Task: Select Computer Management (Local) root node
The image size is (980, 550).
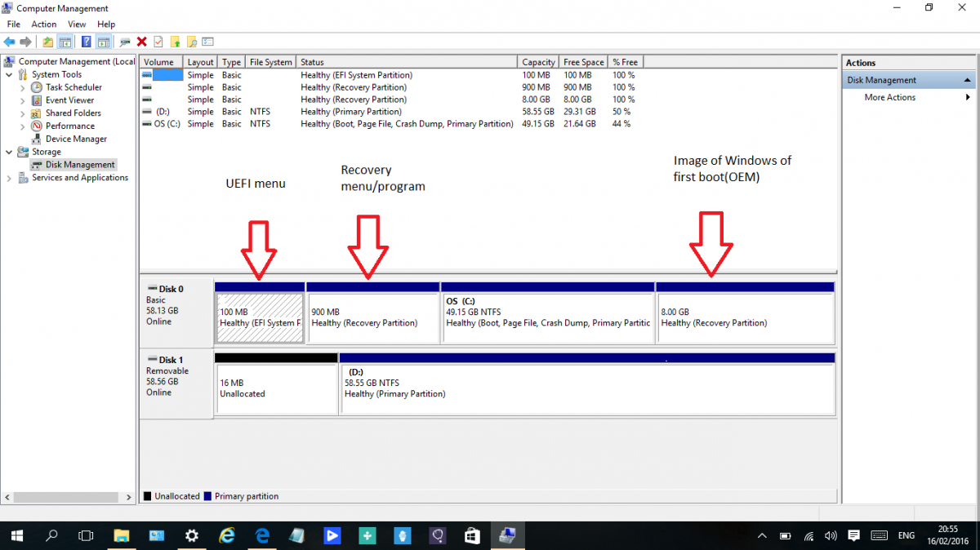Action: (x=77, y=61)
